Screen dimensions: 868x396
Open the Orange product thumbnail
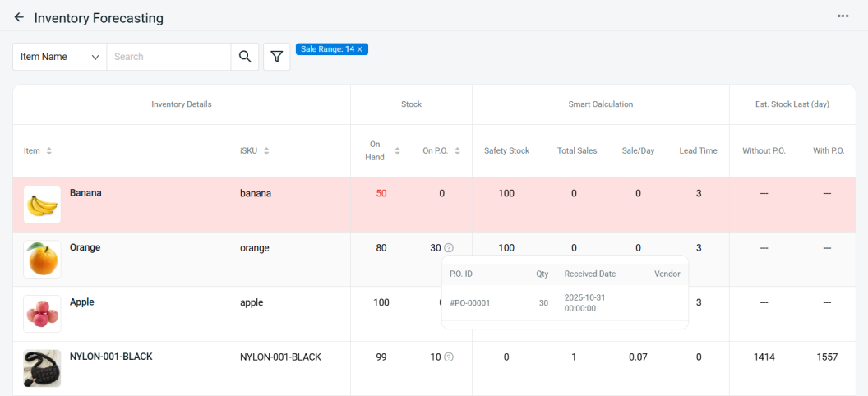pyautogui.click(x=42, y=260)
